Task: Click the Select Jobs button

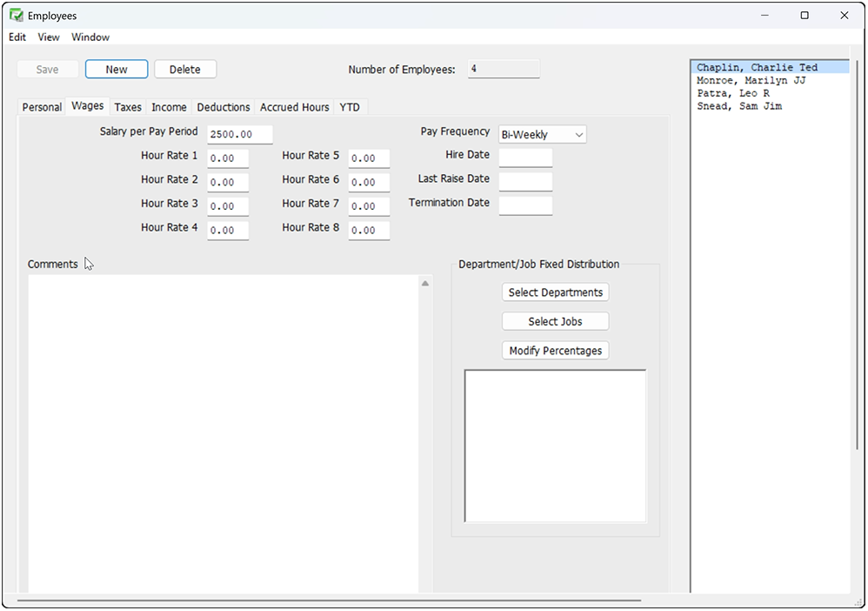Action: coord(555,322)
